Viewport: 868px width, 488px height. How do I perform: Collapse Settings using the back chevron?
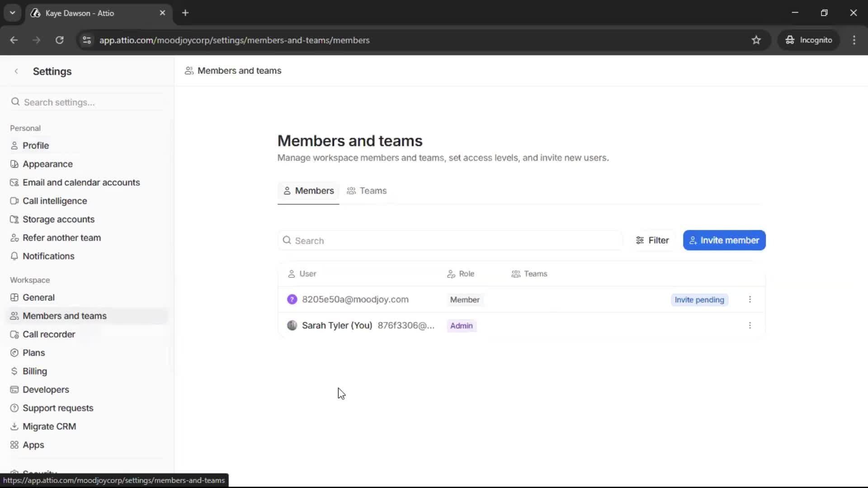click(16, 71)
